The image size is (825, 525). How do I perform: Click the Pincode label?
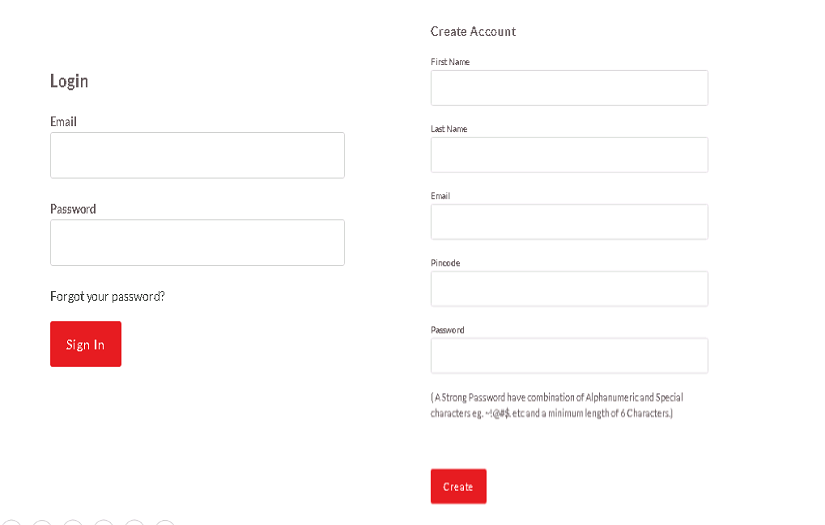[x=445, y=263]
